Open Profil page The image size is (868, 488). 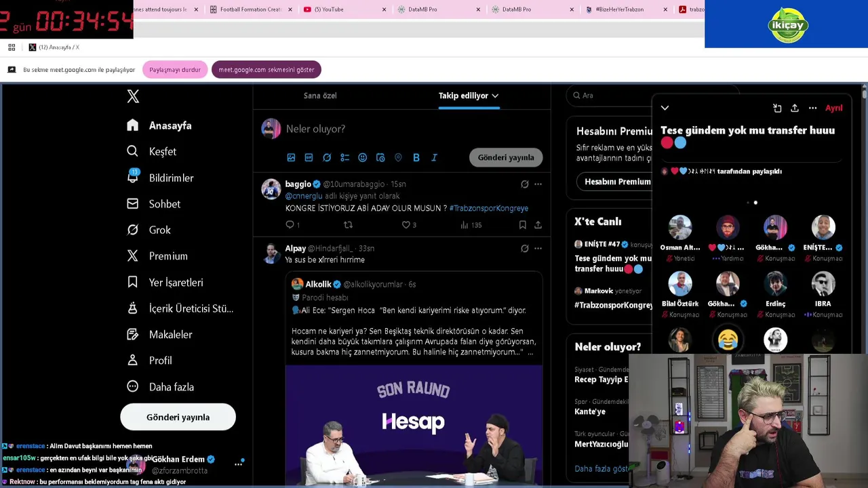pos(149,361)
